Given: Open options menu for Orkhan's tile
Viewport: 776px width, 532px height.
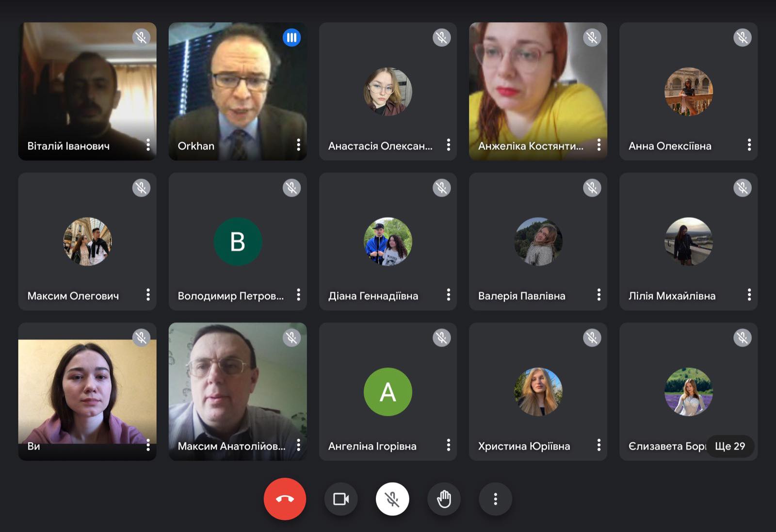Looking at the screenshot, I should click(298, 145).
